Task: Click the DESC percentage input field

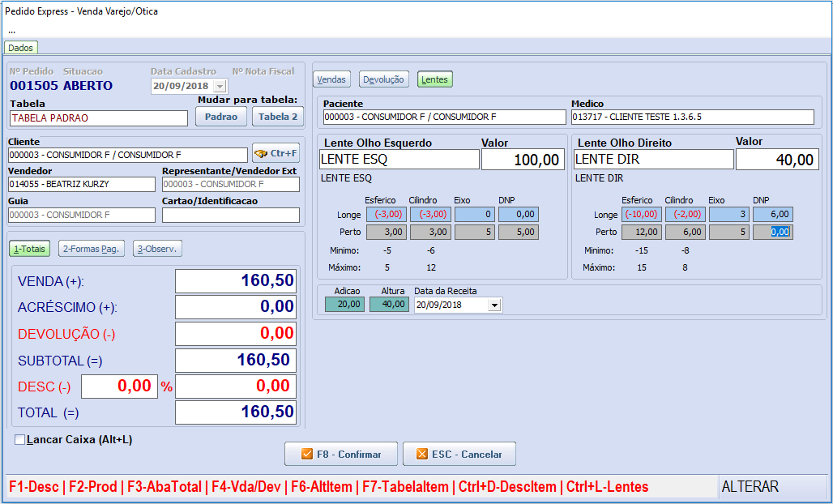Action: coord(119,387)
